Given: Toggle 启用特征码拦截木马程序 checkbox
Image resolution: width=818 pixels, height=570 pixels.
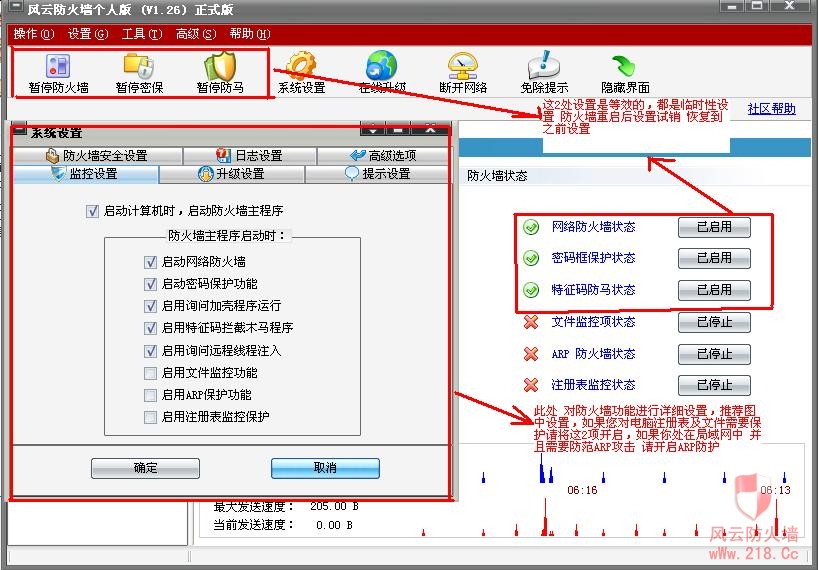Looking at the screenshot, I should point(150,328).
